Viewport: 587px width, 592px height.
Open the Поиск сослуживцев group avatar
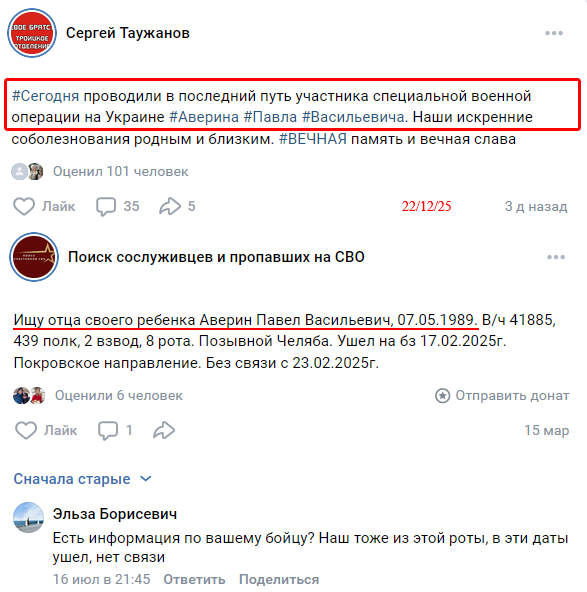coord(34,257)
